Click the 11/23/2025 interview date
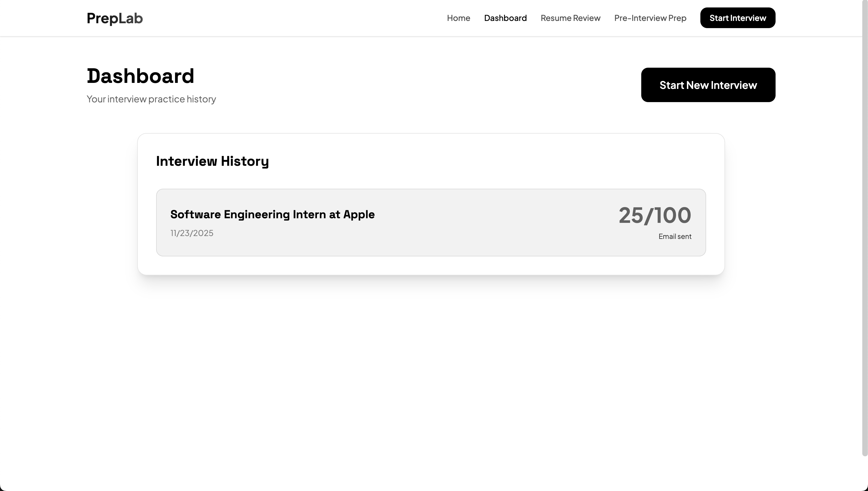 192,233
